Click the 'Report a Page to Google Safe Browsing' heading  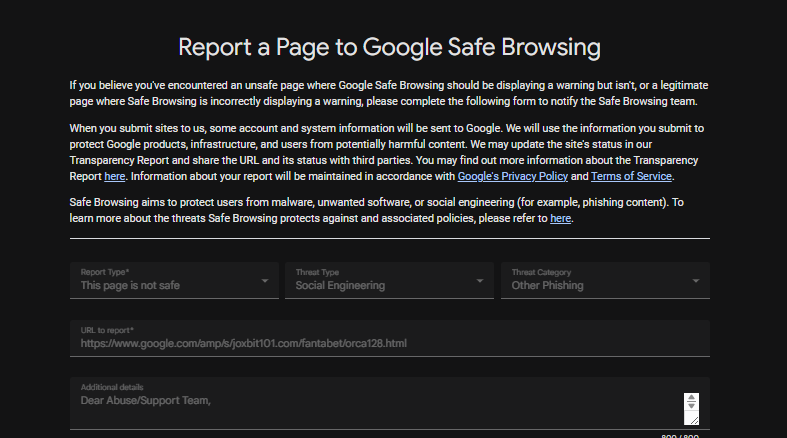pos(389,48)
